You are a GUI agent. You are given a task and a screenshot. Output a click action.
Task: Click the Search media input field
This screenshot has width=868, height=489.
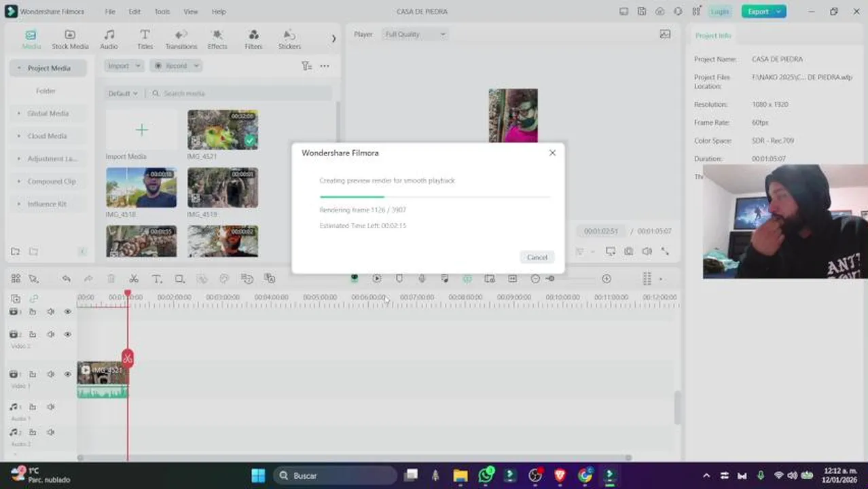point(241,93)
